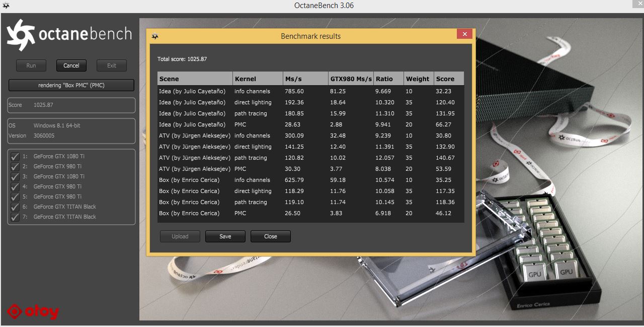Click the Version value 3060005
The image size is (644, 327).
(x=44, y=136)
